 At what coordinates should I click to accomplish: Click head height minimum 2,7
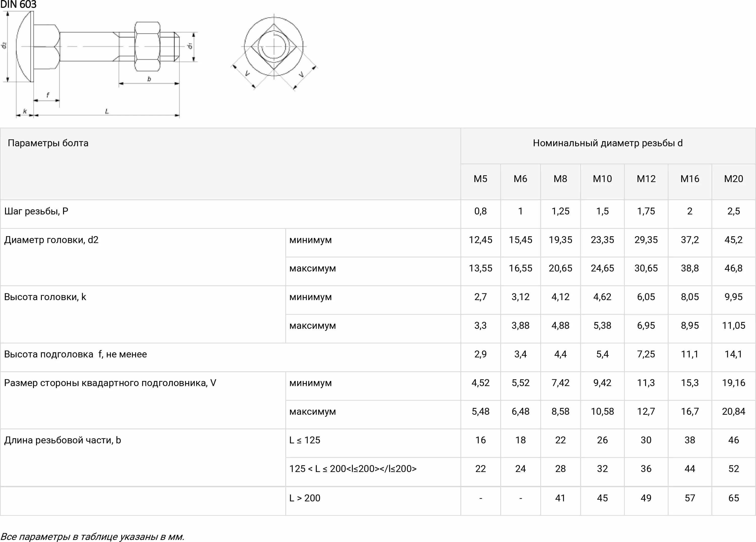(480, 297)
